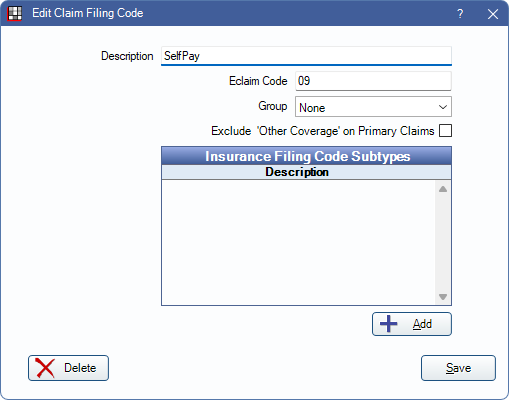Click the subtypes list vertical scrollbar track
The image size is (509, 400).
tap(443, 243)
